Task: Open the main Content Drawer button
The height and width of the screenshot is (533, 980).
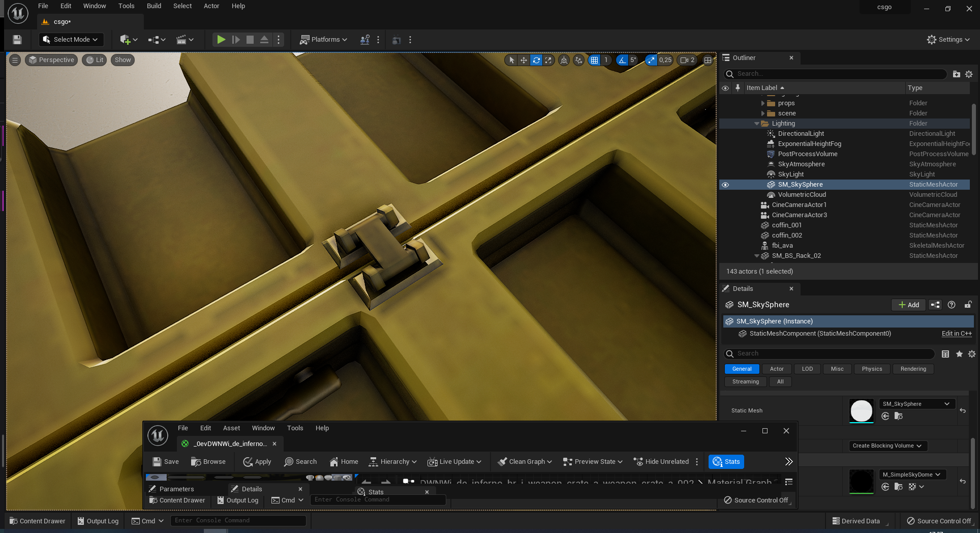Action: [x=38, y=521]
